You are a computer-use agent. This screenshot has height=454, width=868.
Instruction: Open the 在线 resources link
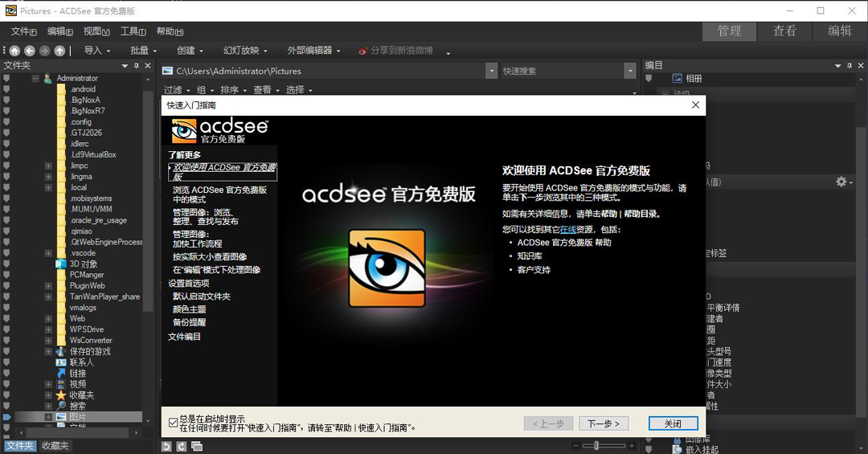(568, 229)
